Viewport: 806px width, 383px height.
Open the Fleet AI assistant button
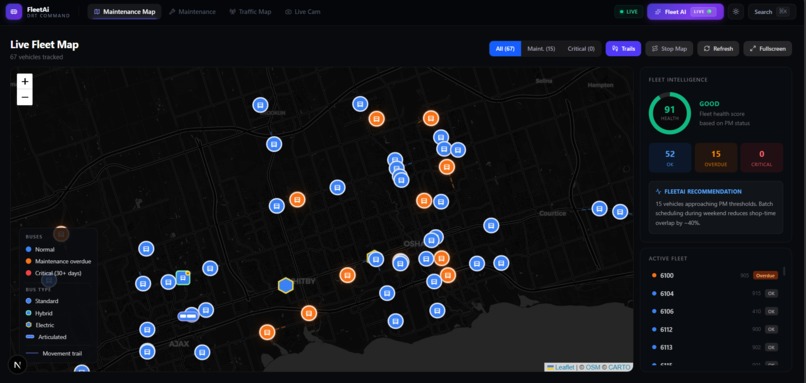685,12
